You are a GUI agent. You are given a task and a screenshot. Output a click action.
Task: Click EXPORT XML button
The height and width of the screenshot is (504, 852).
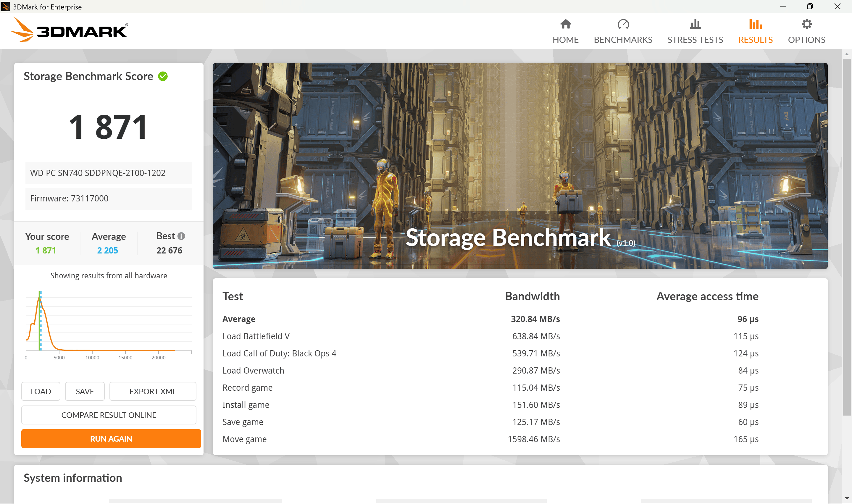(x=152, y=391)
